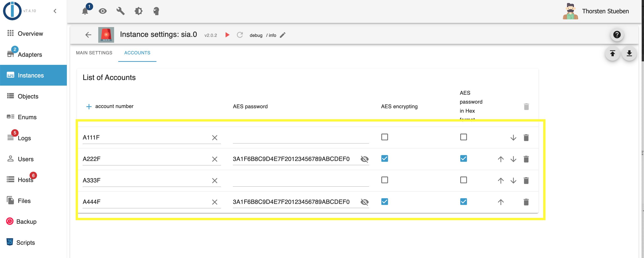Open Adapters in the sidebar menu

click(x=30, y=54)
